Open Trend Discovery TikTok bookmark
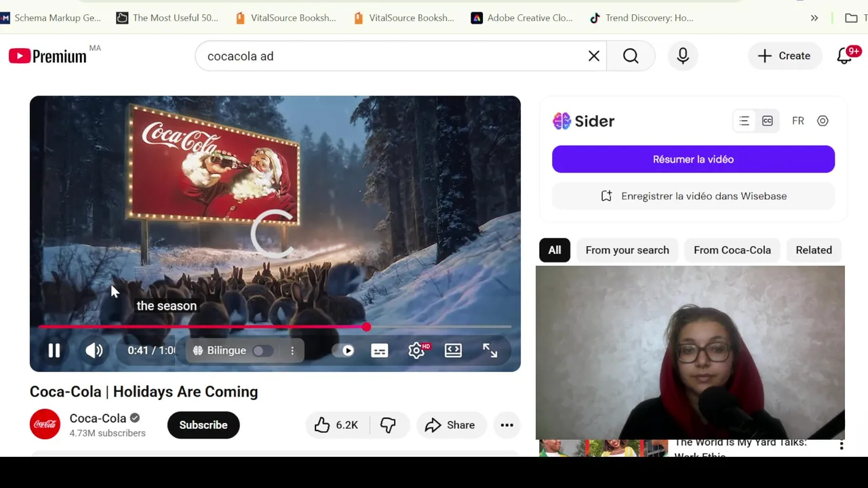The height and width of the screenshot is (488, 868). [x=642, y=18]
